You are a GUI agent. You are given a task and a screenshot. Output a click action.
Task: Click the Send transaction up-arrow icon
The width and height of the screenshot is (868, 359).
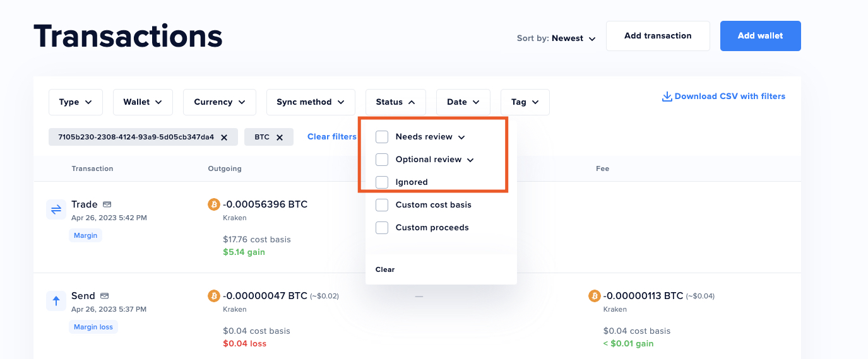pyautogui.click(x=56, y=301)
